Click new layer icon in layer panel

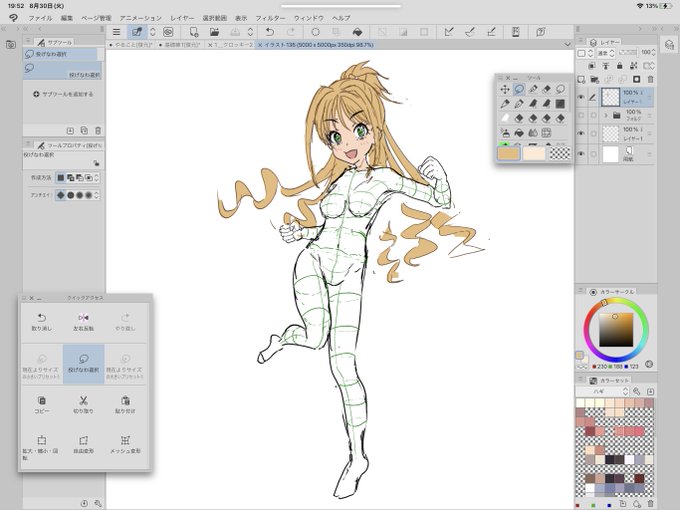tap(581, 79)
